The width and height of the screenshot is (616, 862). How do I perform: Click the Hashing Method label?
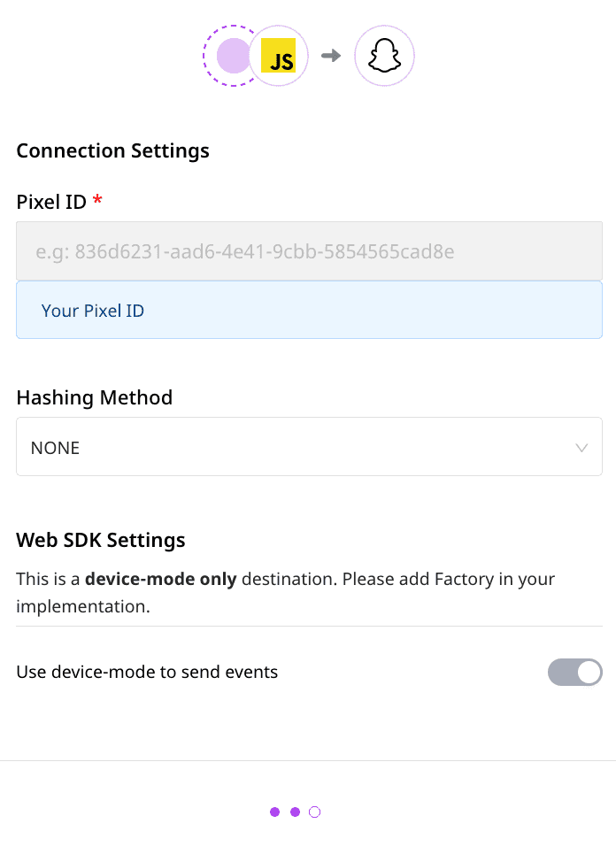(94, 397)
